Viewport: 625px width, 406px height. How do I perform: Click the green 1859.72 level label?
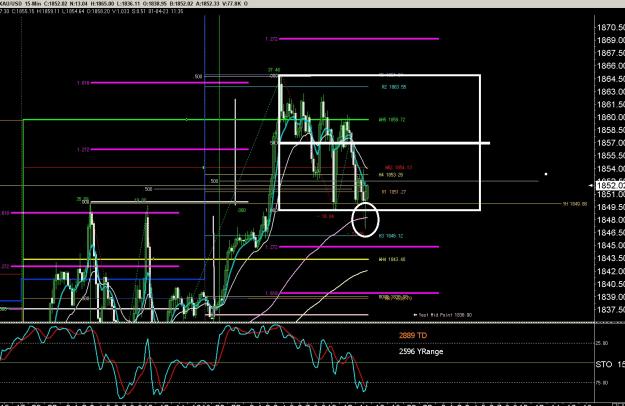pos(392,120)
